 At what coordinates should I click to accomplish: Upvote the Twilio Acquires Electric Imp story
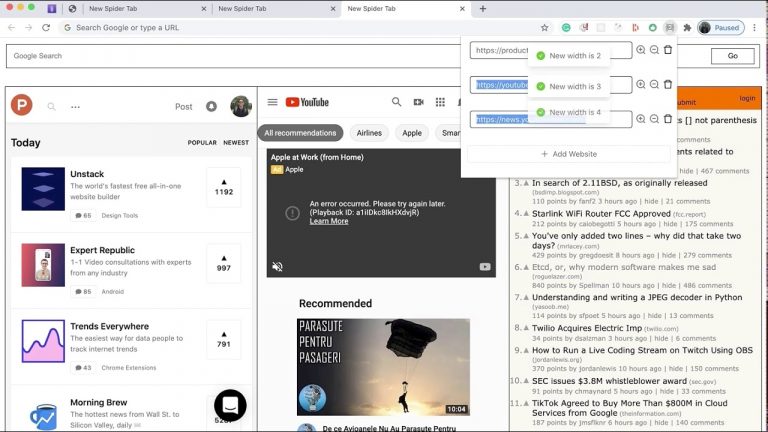tap(526, 328)
